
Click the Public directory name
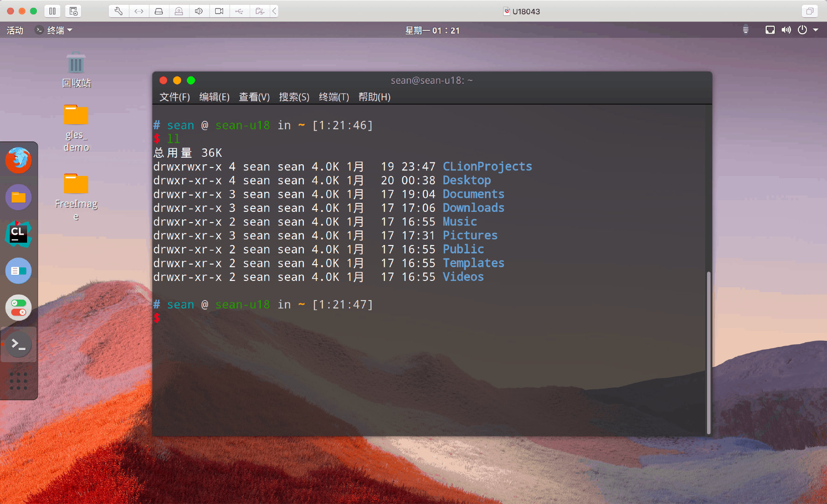463,249
